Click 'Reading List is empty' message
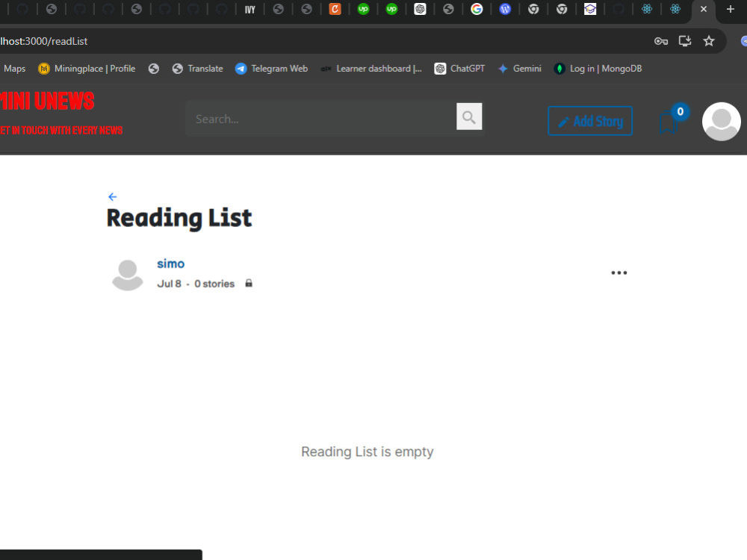This screenshot has width=747, height=560. point(368,452)
